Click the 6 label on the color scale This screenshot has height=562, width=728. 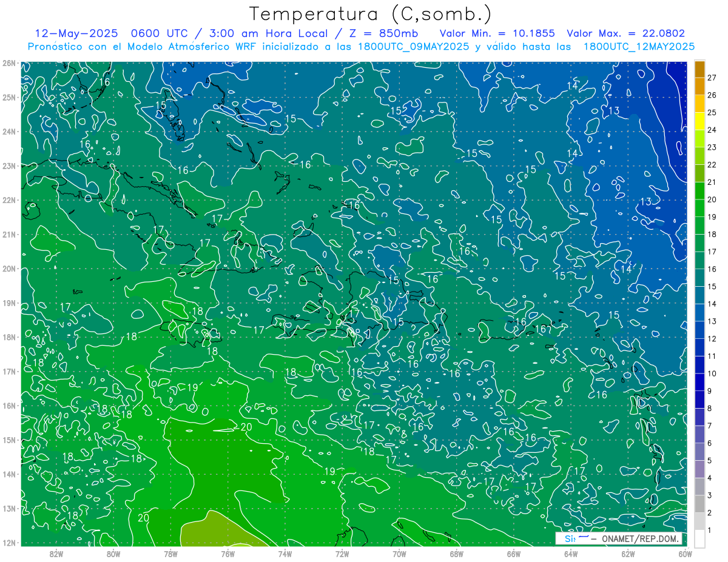coord(710,443)
